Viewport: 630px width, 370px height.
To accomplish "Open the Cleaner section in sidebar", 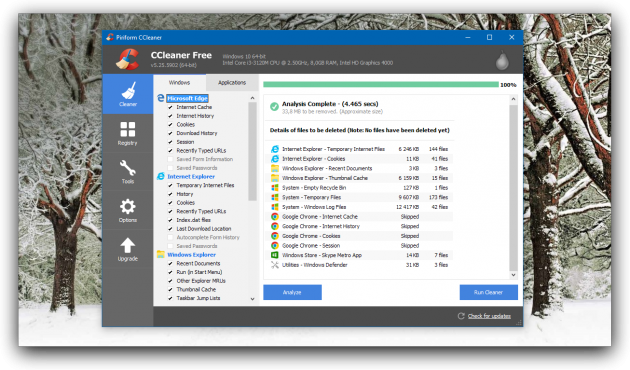I will 128,94.
